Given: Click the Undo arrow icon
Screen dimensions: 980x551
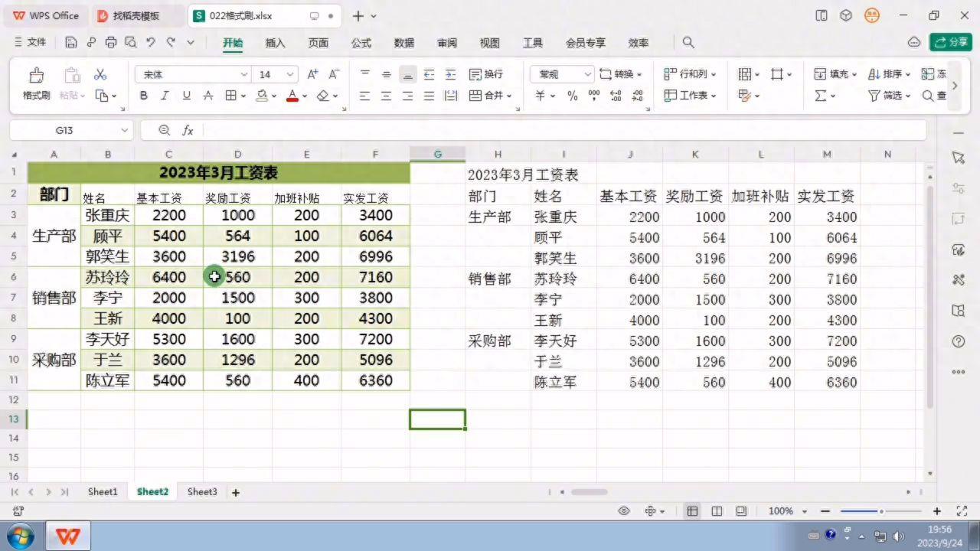Looking at the screenshot, I should coord(151,43).
